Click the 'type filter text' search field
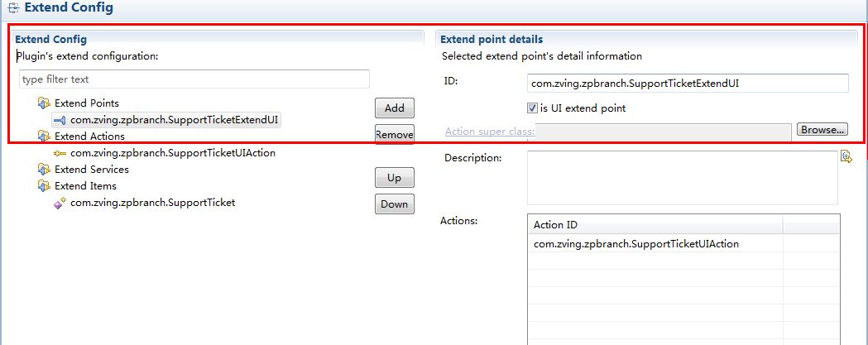 [194, 79]
